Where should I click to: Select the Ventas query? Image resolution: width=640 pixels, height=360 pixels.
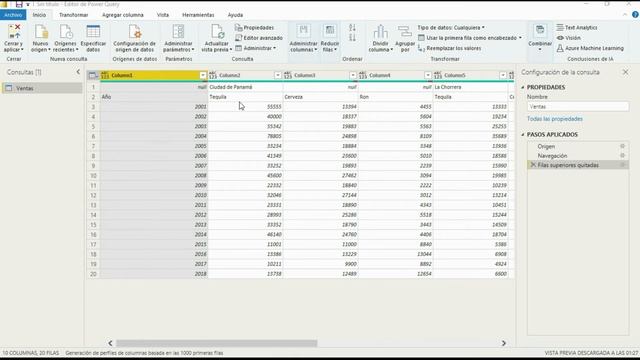[42, 88]
